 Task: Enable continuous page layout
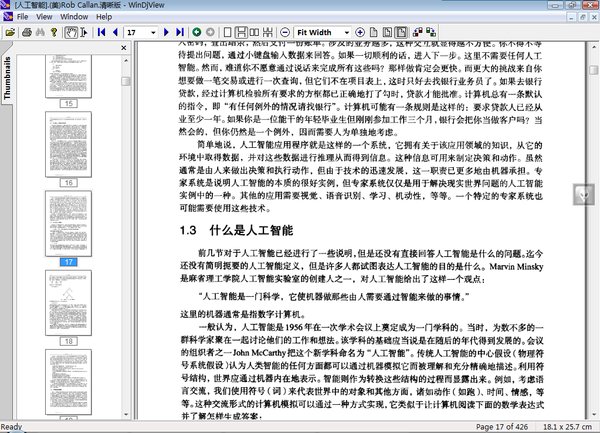coord(241,33)
